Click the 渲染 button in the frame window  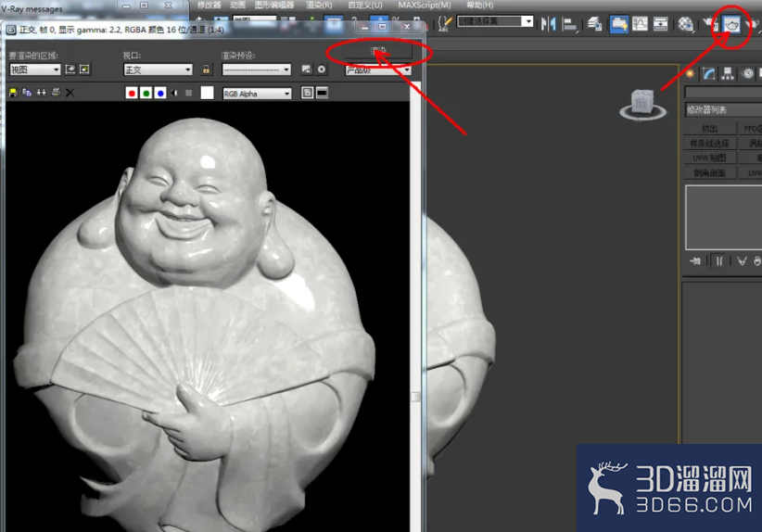point(378,51)
